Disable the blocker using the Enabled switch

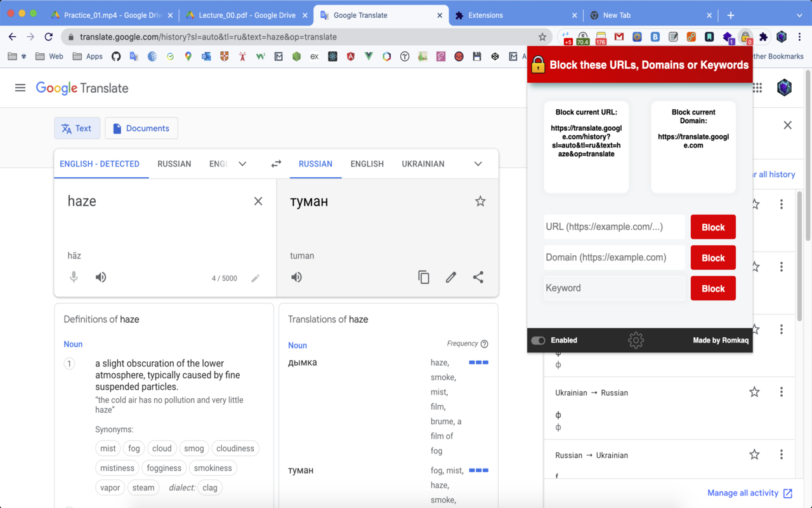point(538,340)
